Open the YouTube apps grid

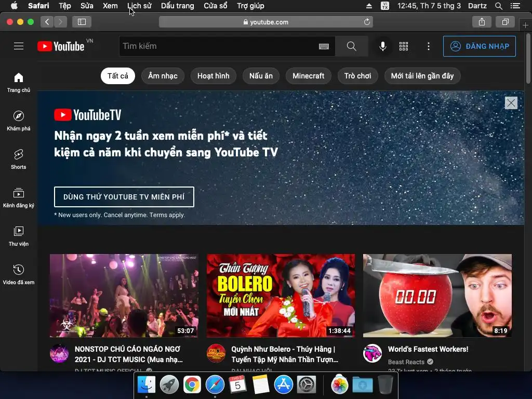click(403, 46)
